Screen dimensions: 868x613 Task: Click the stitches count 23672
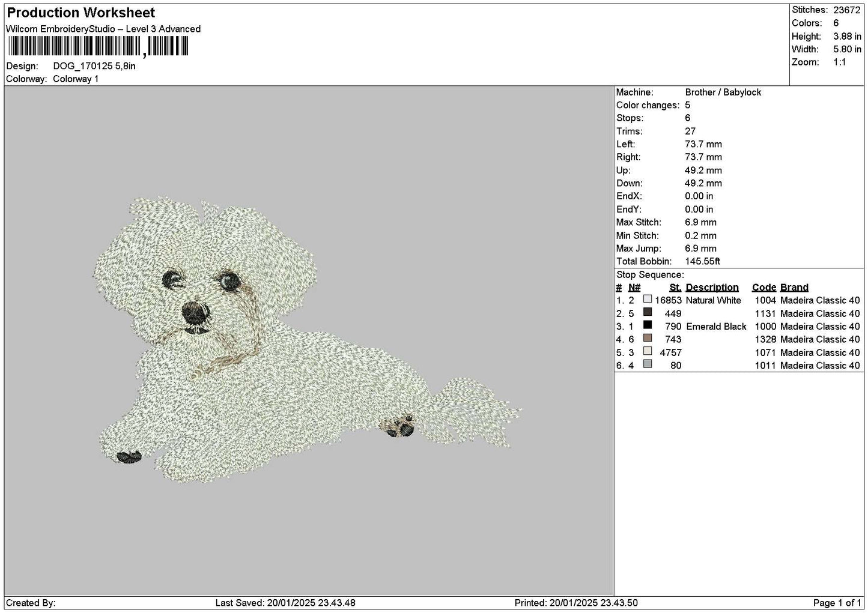[x=847, y=10]
